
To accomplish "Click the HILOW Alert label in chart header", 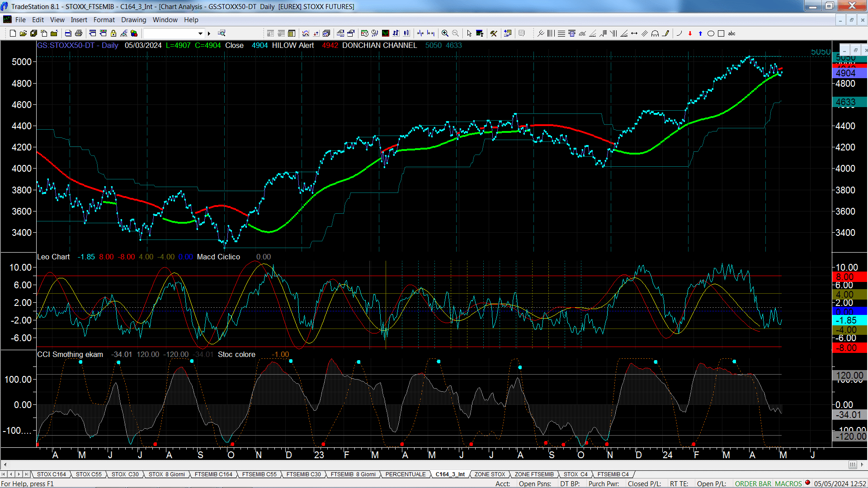I will pos(293,45).
